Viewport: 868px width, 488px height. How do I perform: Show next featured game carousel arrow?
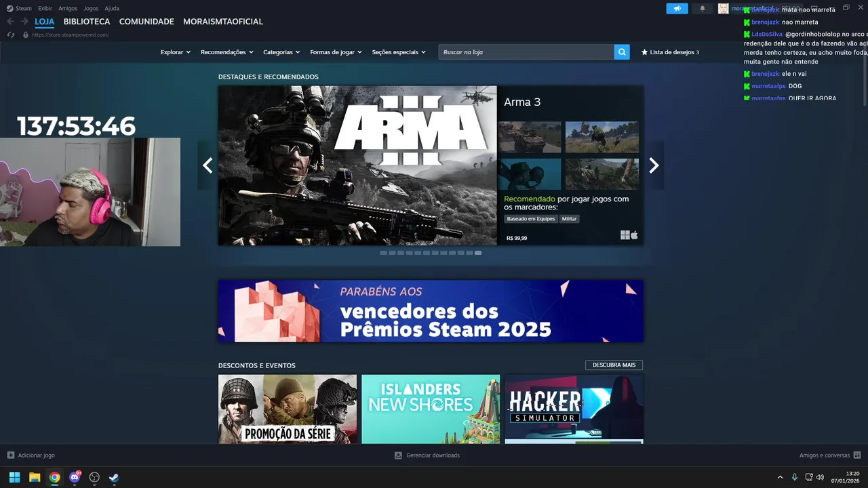pyautogui.click(x=654, y=165)
